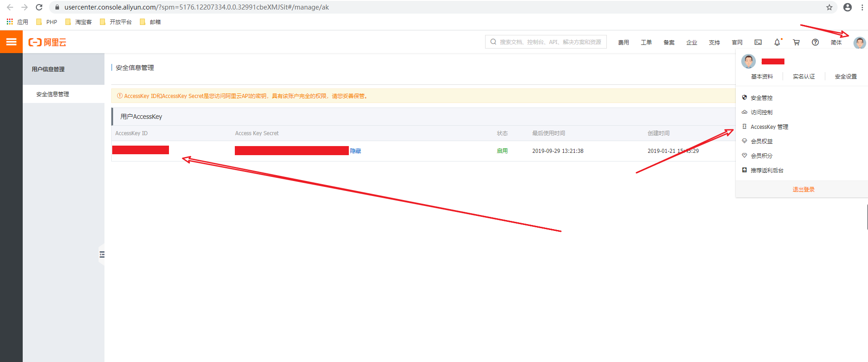Click the 状态 column header

pos(502,133)
